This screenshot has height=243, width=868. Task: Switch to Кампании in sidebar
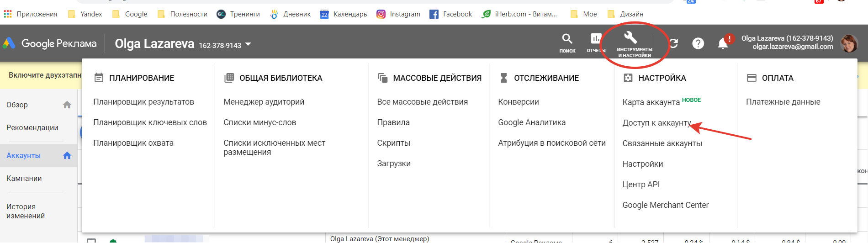[x=24, y=178]
